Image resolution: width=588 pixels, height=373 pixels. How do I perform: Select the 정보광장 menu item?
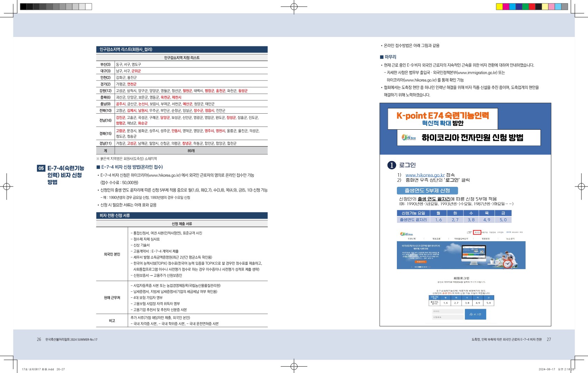click(485, 239)
